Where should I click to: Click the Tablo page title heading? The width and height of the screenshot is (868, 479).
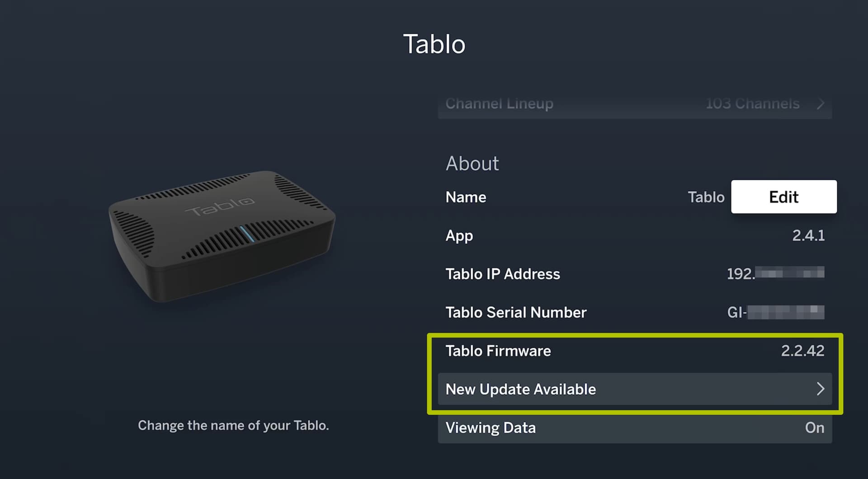[434, 44]
